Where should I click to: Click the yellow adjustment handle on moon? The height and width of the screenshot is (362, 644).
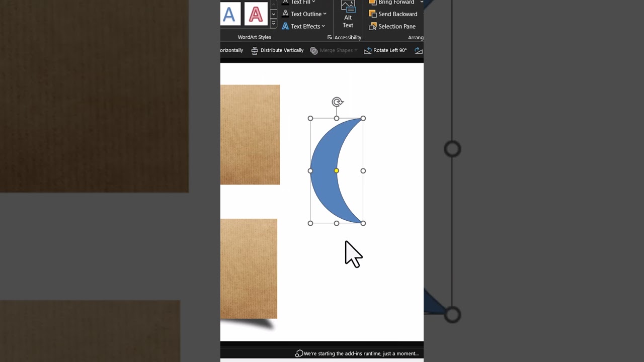click(337, 171)
